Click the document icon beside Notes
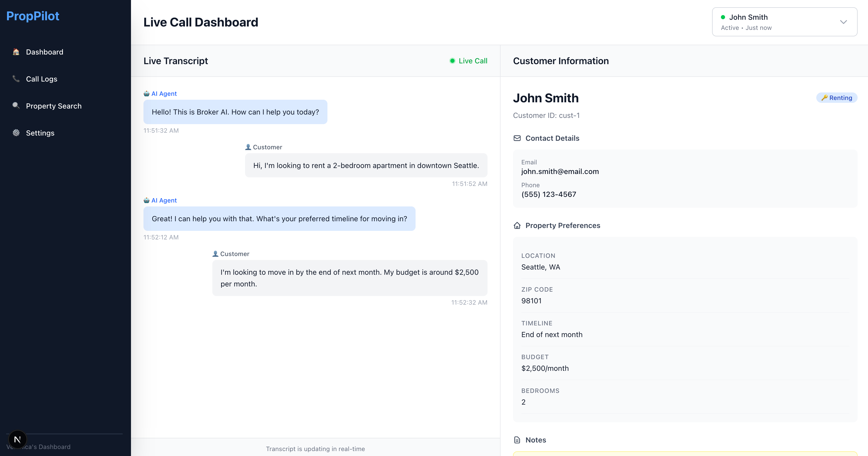 click(x=517, y=440)
